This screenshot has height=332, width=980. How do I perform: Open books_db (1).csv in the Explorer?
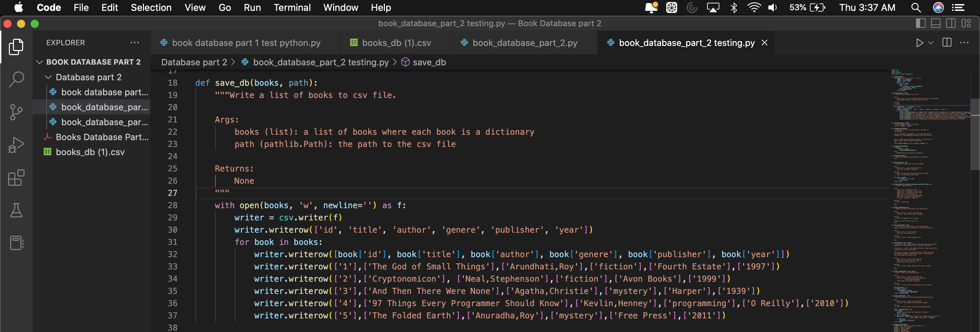(x=90, y=152)
